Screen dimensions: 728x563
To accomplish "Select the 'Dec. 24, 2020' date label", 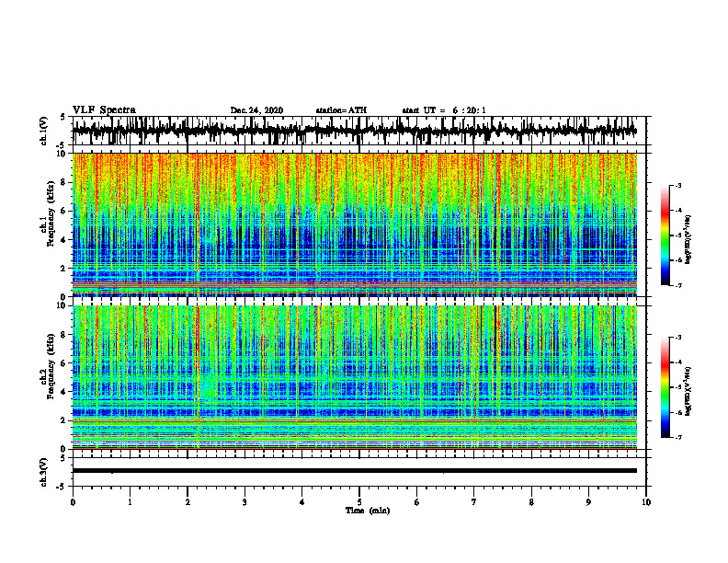I will coord(256,110).
